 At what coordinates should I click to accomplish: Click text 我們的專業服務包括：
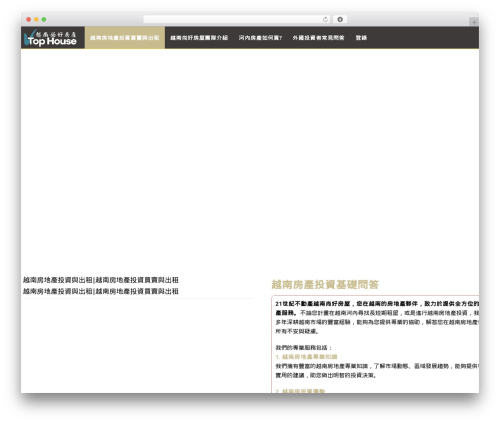pos(304,347)
